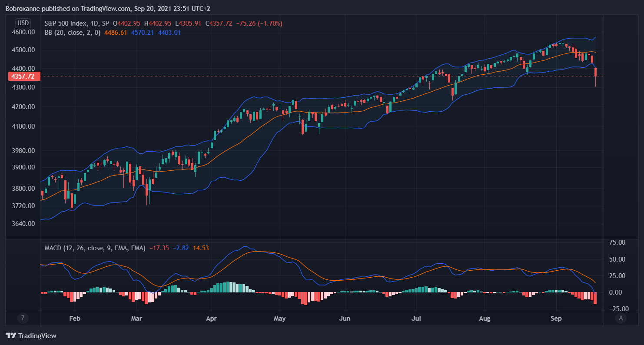Click the MACD signal value 14.53
The height and width of the screenshot is (345, 644).
(x=201, y=248)
